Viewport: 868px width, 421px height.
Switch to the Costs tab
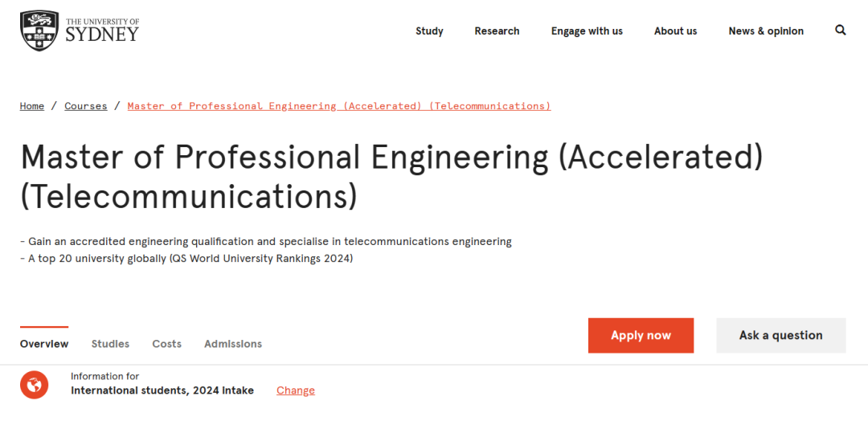click(x=166, y=344)
